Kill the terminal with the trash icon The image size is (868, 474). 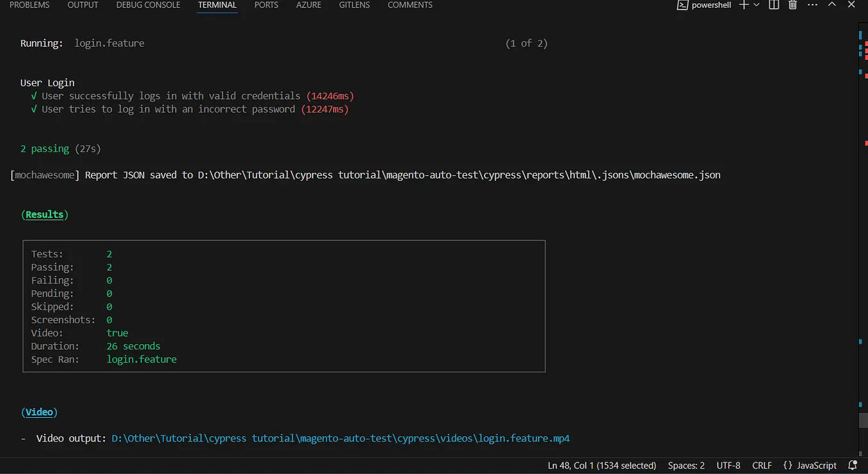point(793,5)
